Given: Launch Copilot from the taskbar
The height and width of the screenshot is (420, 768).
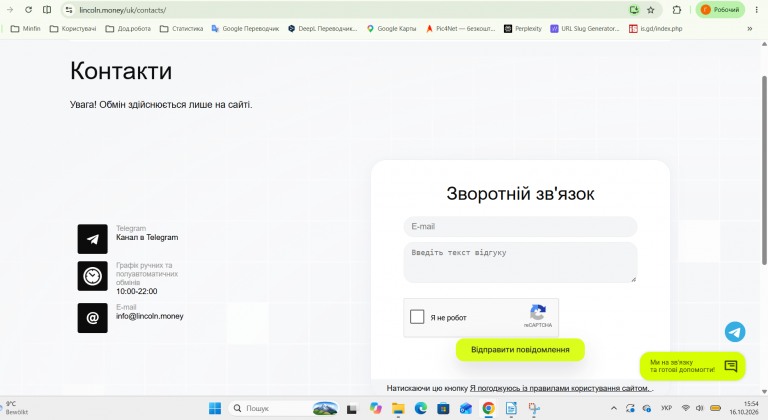Looking at the screenshot, I should click(376, 408).
